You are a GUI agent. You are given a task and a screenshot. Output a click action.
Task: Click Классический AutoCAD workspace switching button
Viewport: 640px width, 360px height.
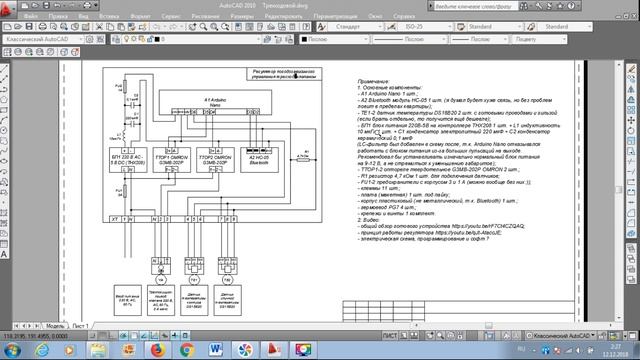(x=561, y=336)
